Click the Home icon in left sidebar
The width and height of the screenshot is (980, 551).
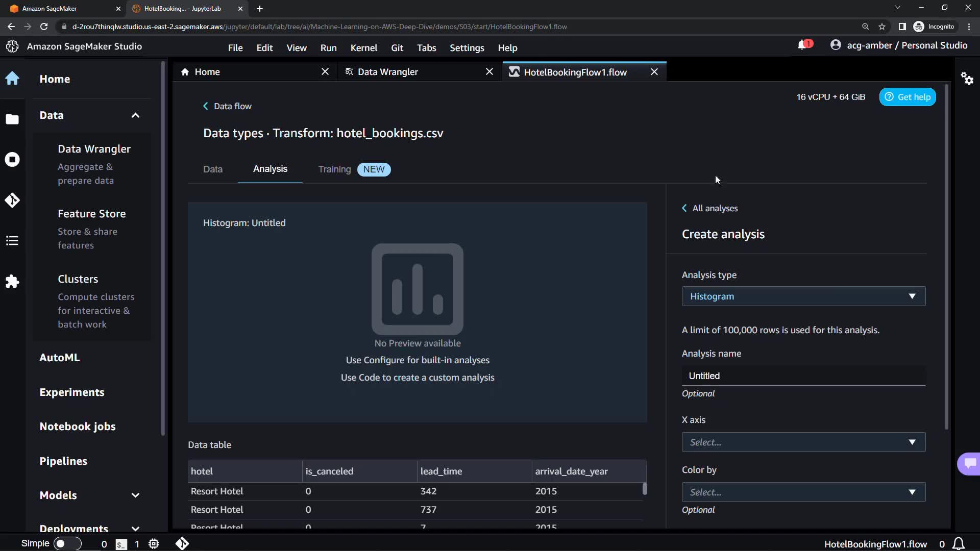tap(12, 79)
